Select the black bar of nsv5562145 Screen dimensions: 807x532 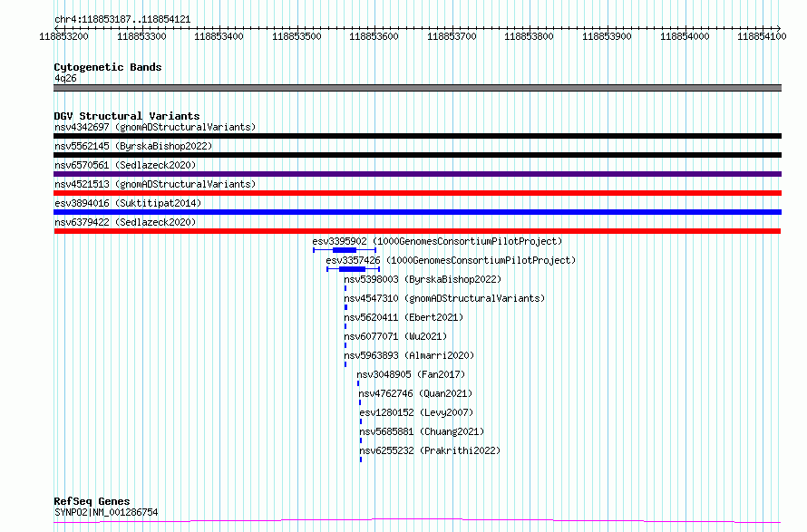[x=417, y=155]
